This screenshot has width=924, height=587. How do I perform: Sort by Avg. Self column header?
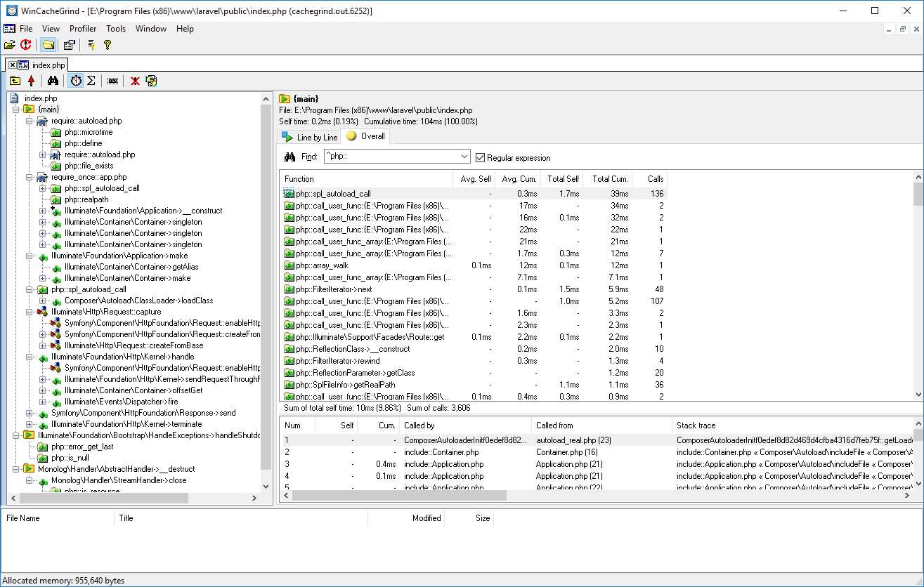point(474,179)
